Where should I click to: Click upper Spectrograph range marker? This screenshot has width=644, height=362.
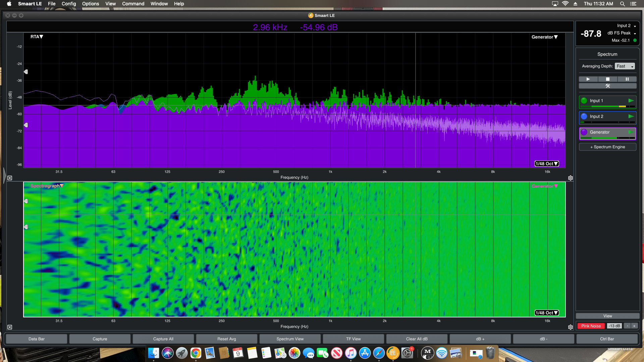tap(26, 201)
